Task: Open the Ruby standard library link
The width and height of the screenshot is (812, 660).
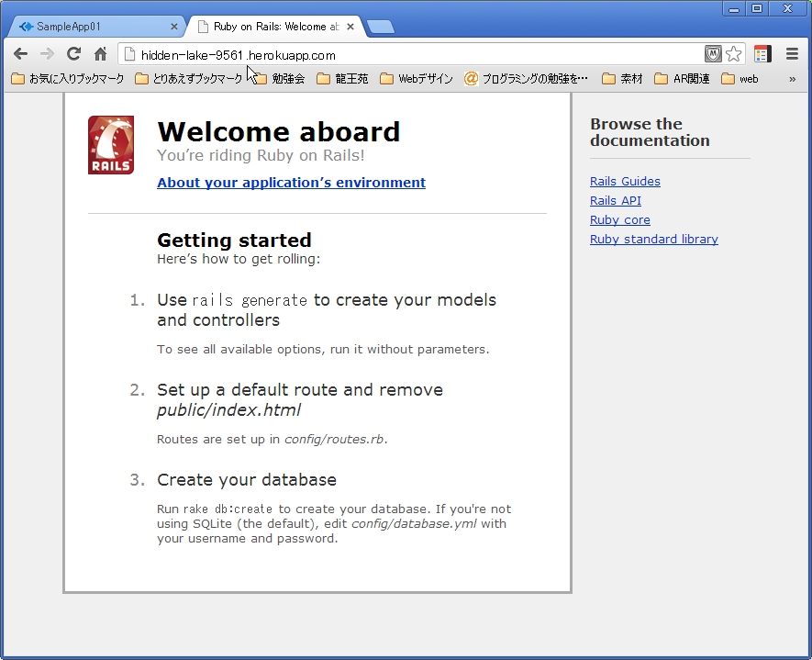Action: pyautogui.click(x=654, y=240)
